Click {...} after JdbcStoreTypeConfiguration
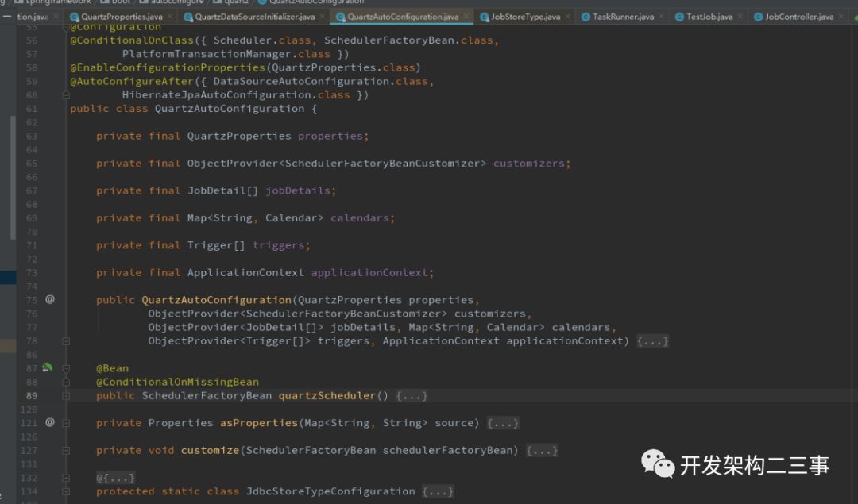 [438, 491]
